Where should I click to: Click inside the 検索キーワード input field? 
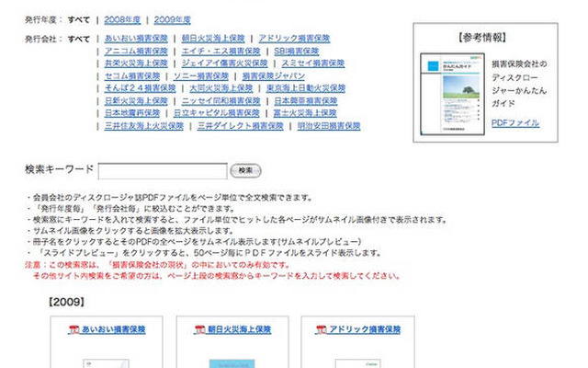(163, 171)
